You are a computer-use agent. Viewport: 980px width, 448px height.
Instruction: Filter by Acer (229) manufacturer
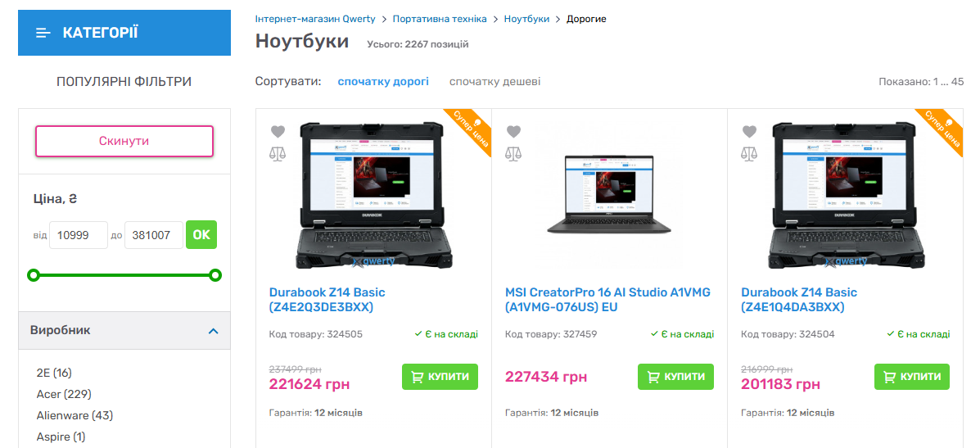point(65,394)
